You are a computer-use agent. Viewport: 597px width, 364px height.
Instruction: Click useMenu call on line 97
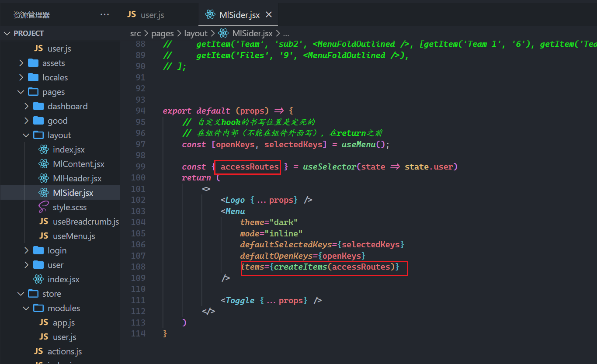[358, 145]
